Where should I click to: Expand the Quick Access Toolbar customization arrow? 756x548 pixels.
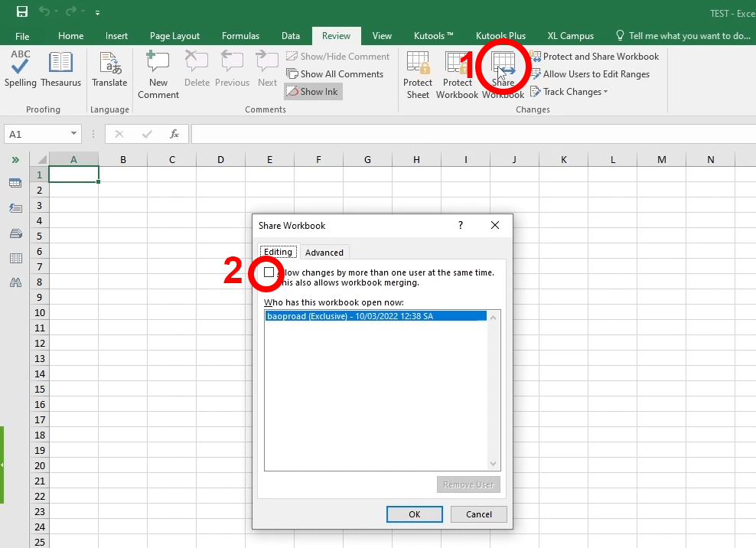(x=96, y=13)
